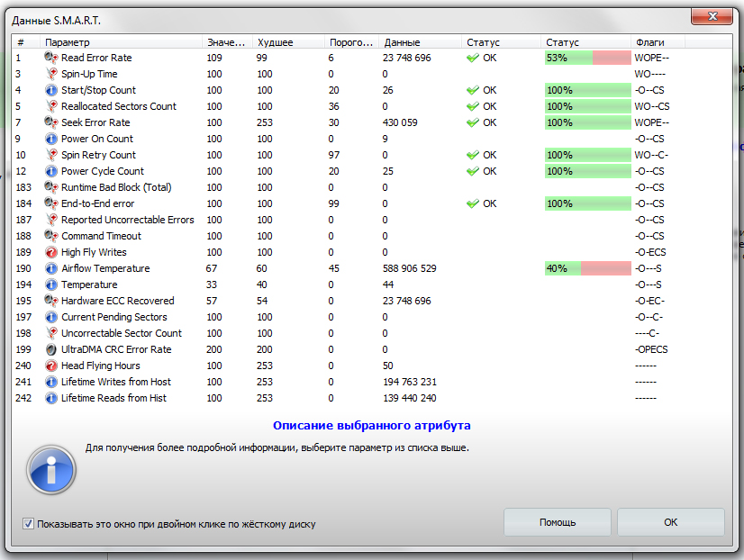The width and height of the screenshot is (744, 560).
Task: Select the Reallocated Sectors Count text
Action: coord(119,106)
